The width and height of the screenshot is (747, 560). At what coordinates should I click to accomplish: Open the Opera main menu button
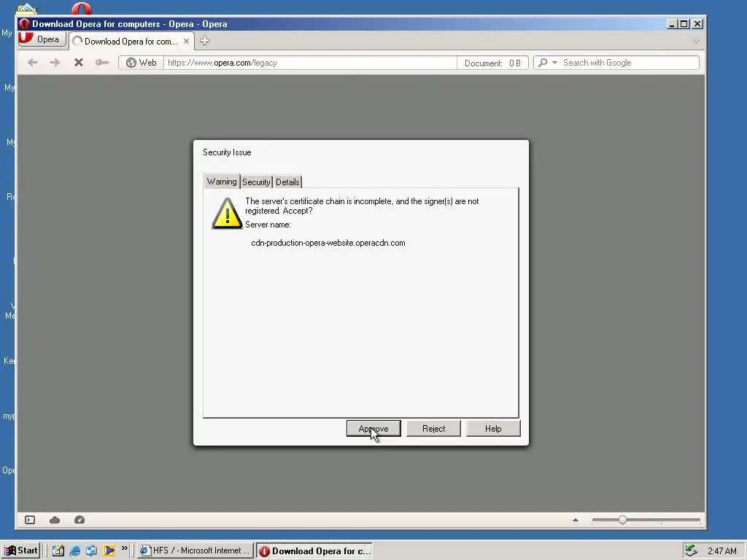click(x=42, y=39)
